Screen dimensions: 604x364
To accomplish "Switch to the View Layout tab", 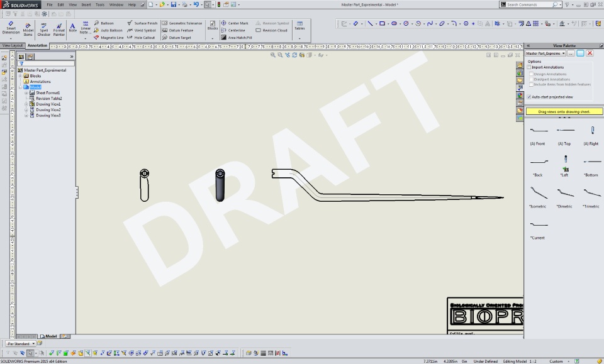I will 13,45.
